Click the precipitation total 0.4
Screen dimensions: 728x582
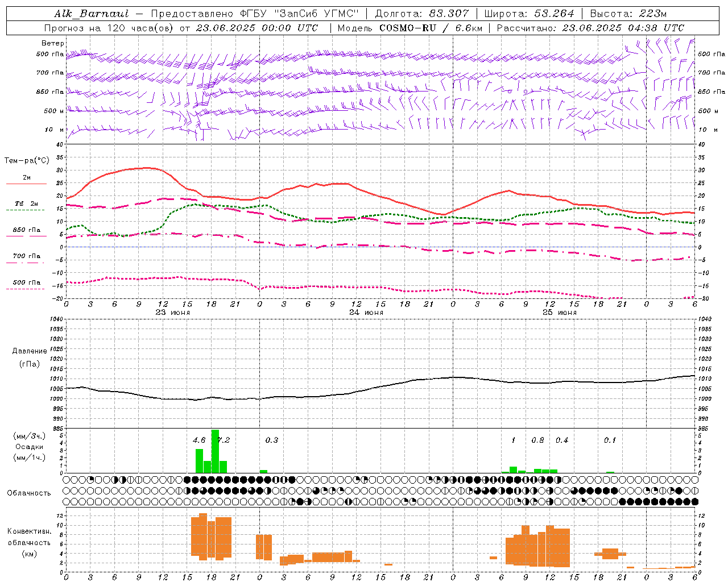tap(562, 440)
